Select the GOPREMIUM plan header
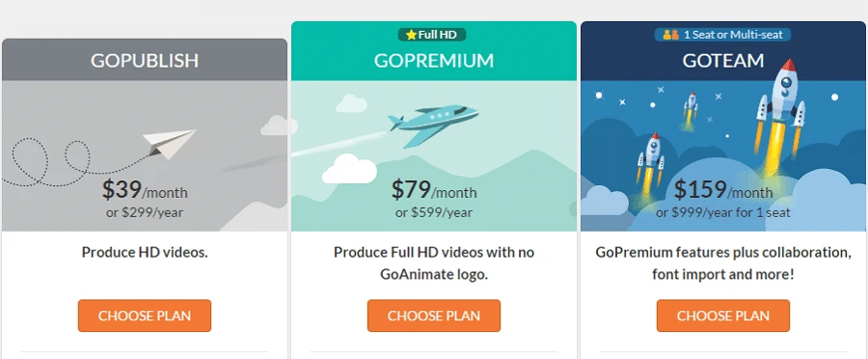The height and width of the screenshot is (359, 868). click(x=434, y=60)
